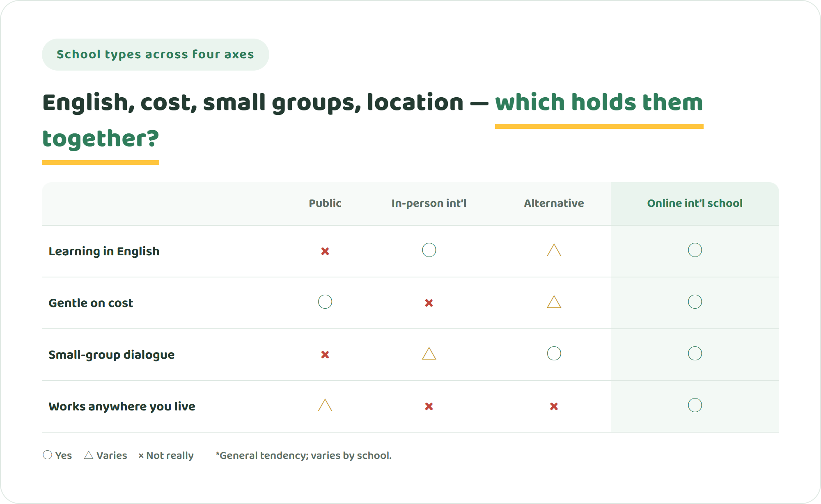The height and width of the screenshot is (504, 821).
Task: Click the 'Varies' legend text
Action: (x=112, y=456)
